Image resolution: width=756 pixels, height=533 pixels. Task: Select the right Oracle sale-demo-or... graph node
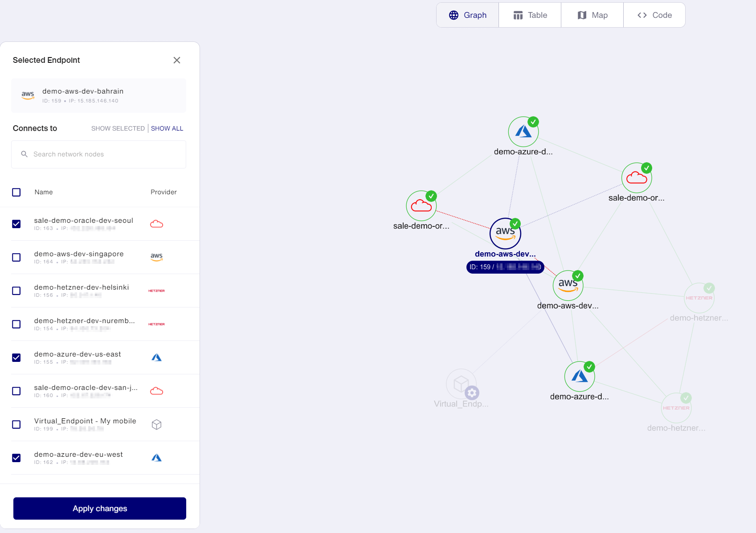pos(637,178)
